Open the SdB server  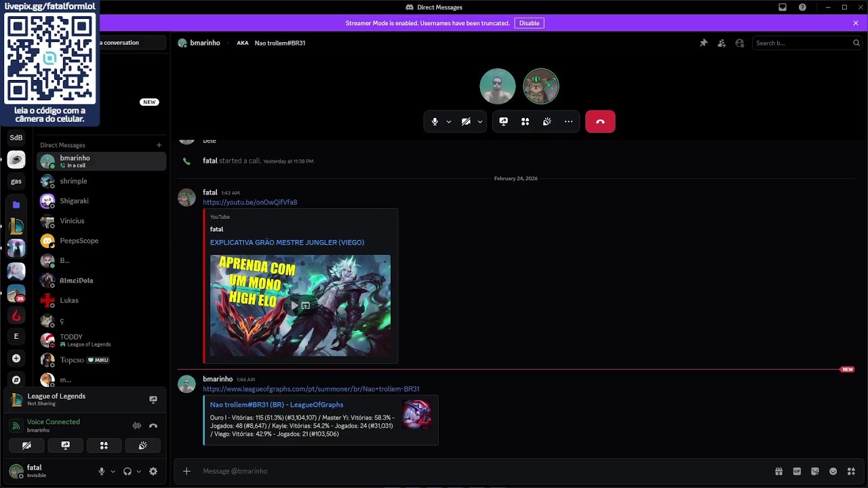[16, 138]
